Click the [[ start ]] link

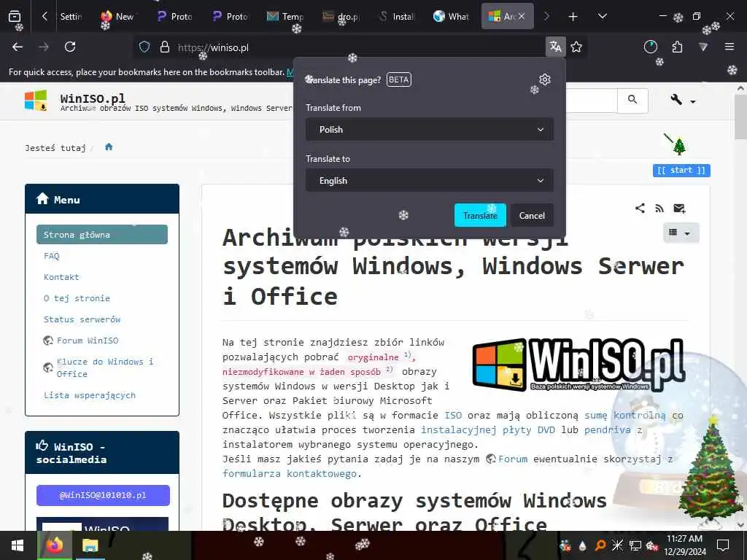point(681,170)
